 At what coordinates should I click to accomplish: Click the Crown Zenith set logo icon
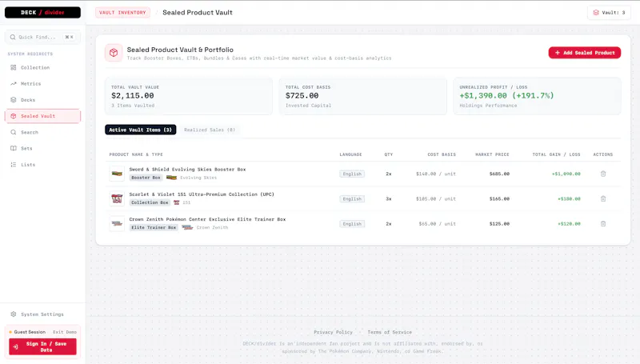[x=187, y=227]
